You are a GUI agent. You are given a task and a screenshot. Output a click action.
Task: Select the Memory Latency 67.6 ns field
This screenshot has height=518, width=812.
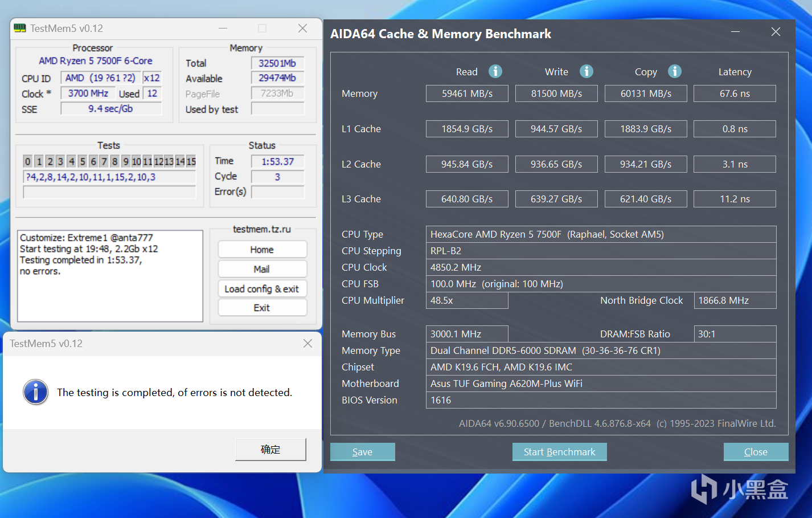735,93
